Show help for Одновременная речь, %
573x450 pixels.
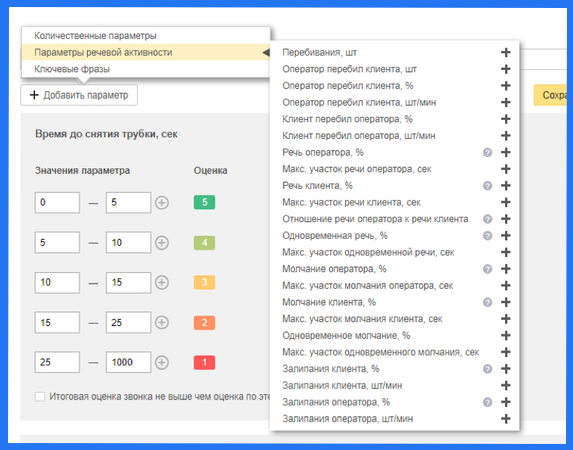[x=487, y=236]
